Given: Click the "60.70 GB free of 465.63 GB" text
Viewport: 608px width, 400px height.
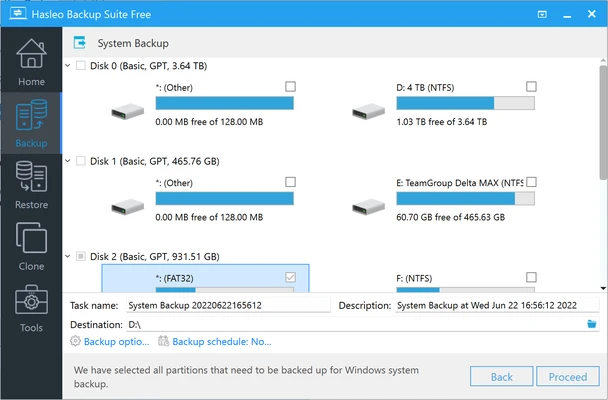Looking at the screenshot, I should tap(451, 217).
